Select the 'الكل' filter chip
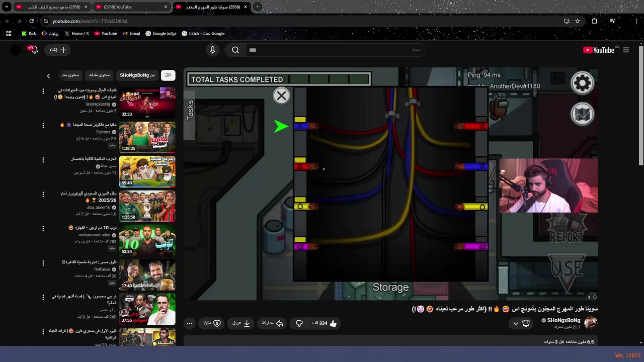Viewport: 644px width, 362px height. coord(168,75)
